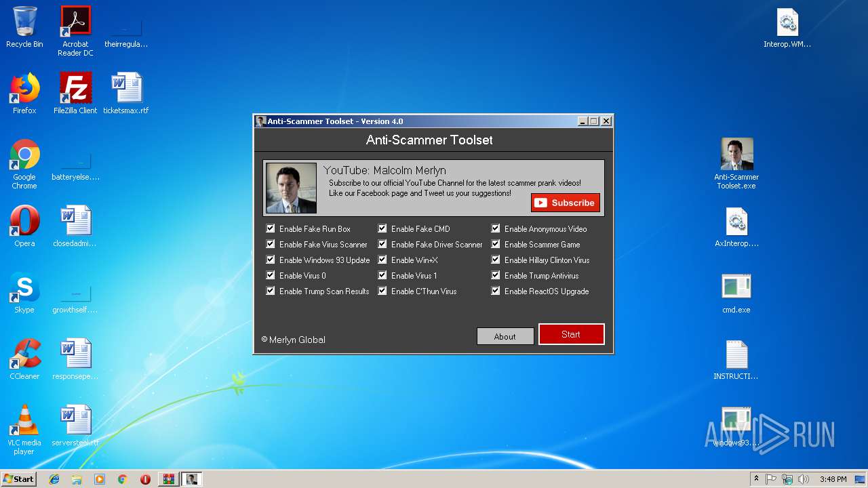Launch the CCleaner desktop shortcut
This screenshot has height=488, width=868.
pos(24,359)
